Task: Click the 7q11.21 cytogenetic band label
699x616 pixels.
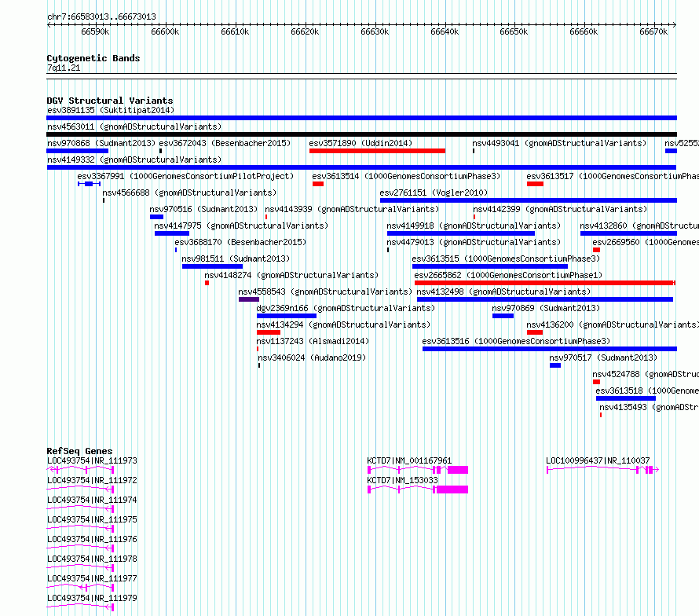Action: [64, 68]
